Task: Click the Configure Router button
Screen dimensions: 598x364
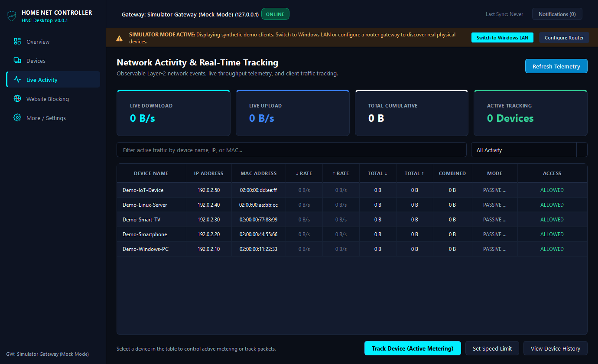Action: [x=564, y=38]
